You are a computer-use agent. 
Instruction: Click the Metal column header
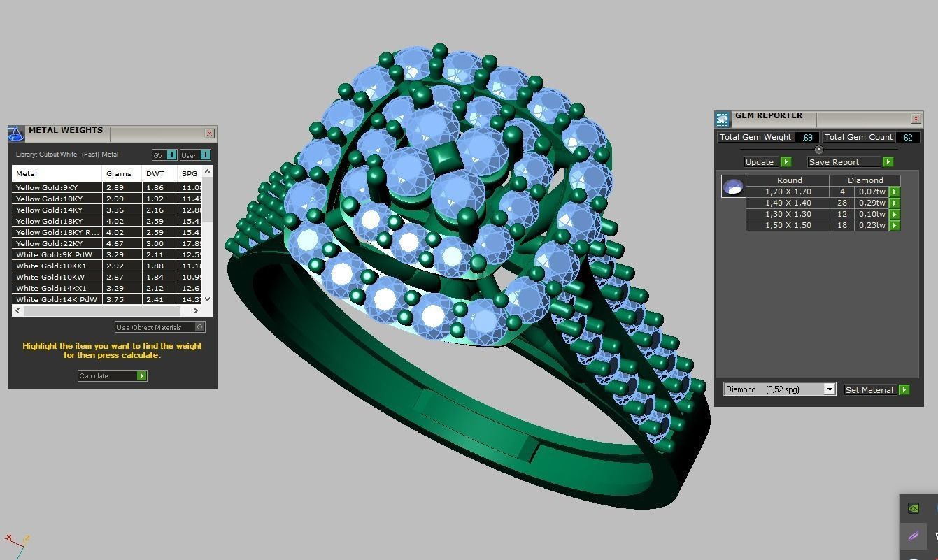pos(57,173)
